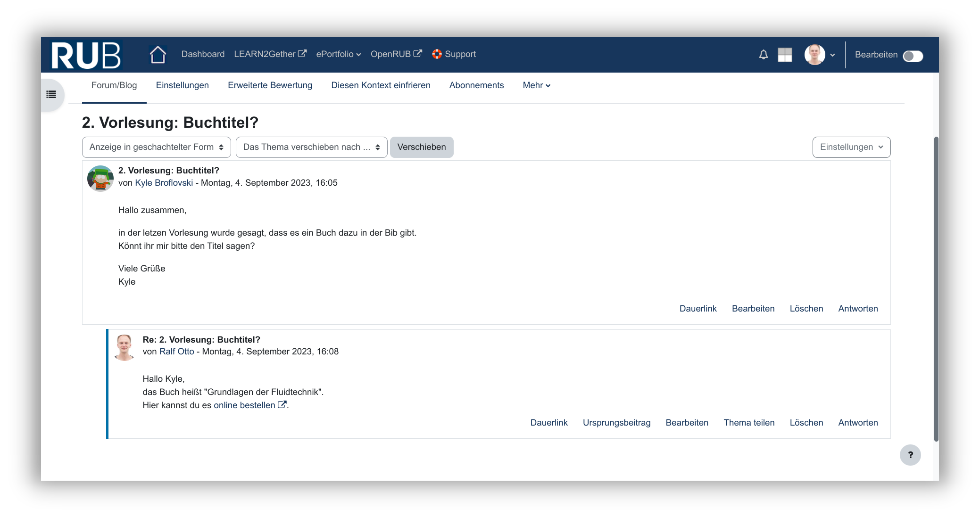Open the notifications bell
The height and width of the screenshot is (517, 980).
[763, 55]
